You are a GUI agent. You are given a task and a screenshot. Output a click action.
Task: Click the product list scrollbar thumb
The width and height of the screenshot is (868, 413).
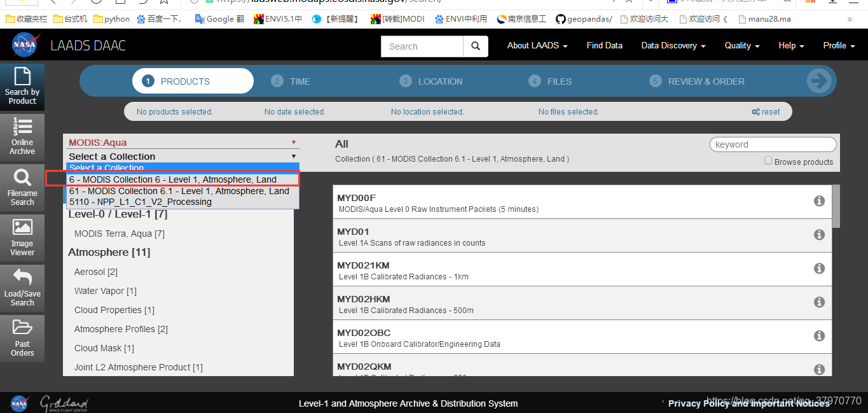[x=836, y=206]
